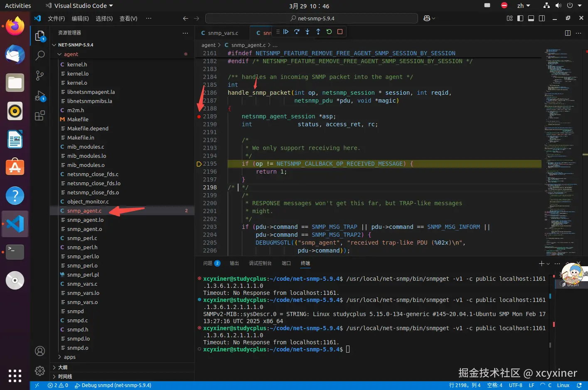The image size is (588, 390).
Task: Remove breakpoint on line 2189
Action: pyautogui.click(x=199, y=117)
